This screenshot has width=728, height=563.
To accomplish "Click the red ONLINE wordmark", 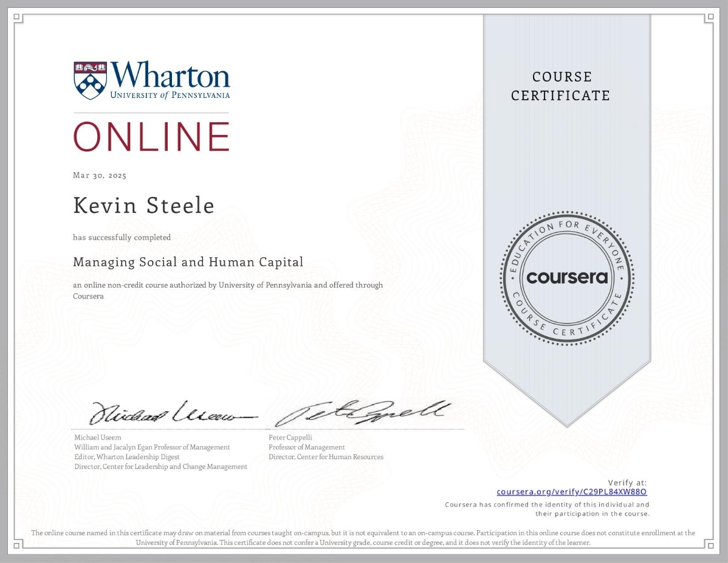I will 151,137.
